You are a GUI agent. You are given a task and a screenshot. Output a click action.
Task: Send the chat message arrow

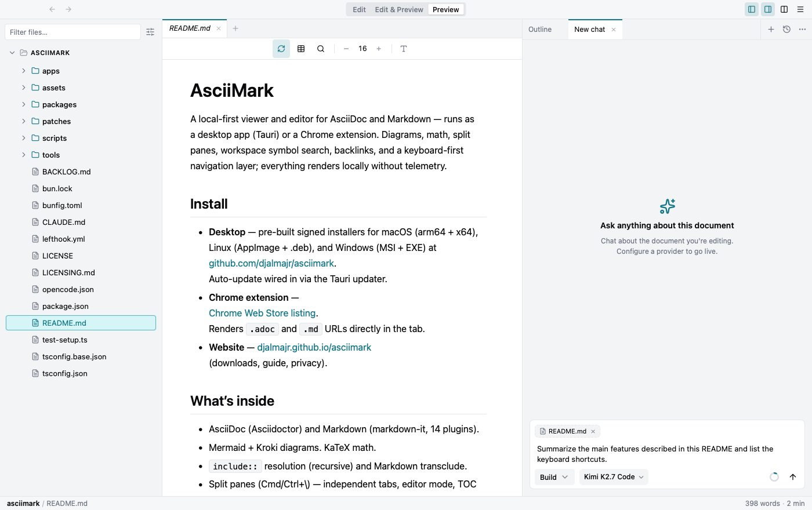(x=793, y=477)
